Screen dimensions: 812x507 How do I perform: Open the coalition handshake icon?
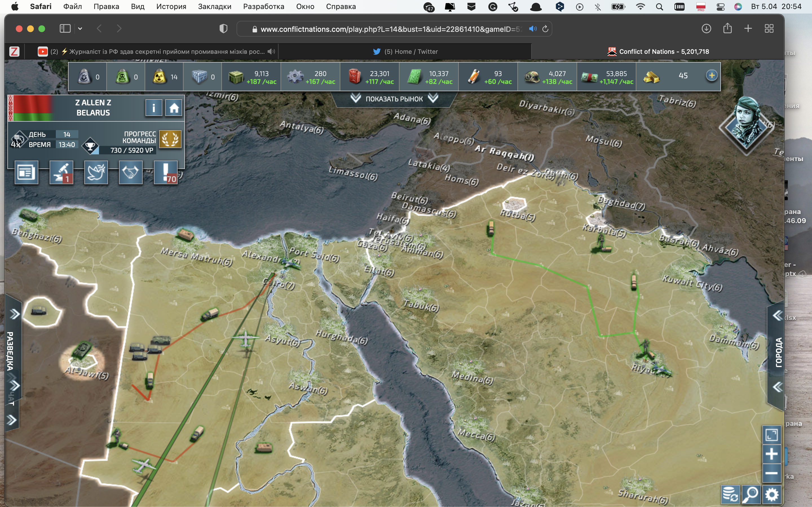pyautogui.click(x=131, y=172)
